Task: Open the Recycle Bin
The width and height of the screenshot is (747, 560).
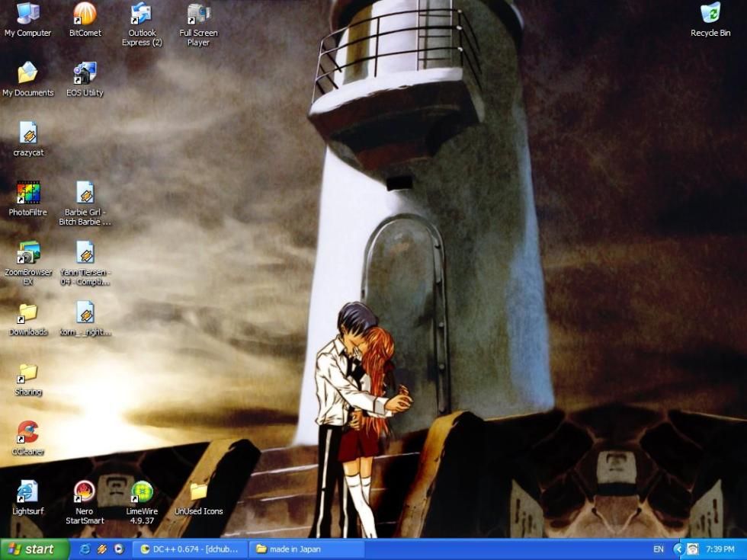Action: [x=710, y=20]
